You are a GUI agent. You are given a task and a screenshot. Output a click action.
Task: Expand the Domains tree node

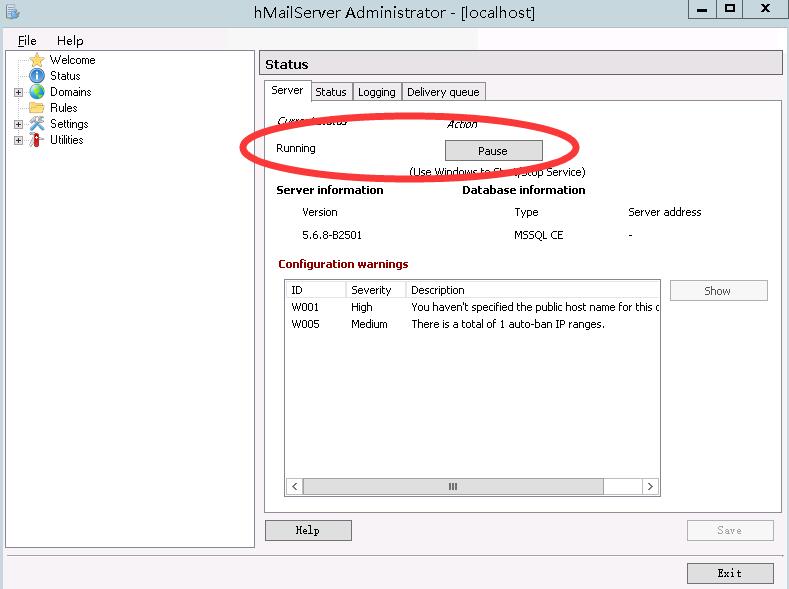(18, 92)
